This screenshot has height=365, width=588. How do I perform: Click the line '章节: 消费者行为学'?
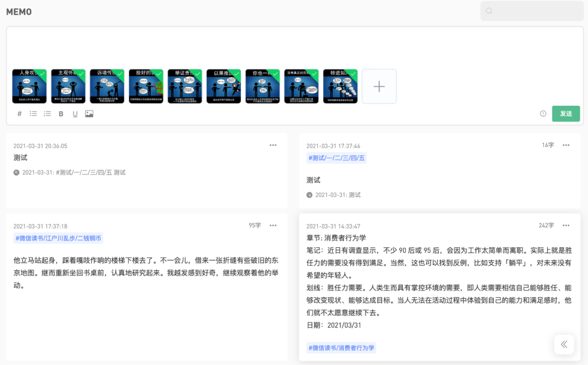[336, 238]
